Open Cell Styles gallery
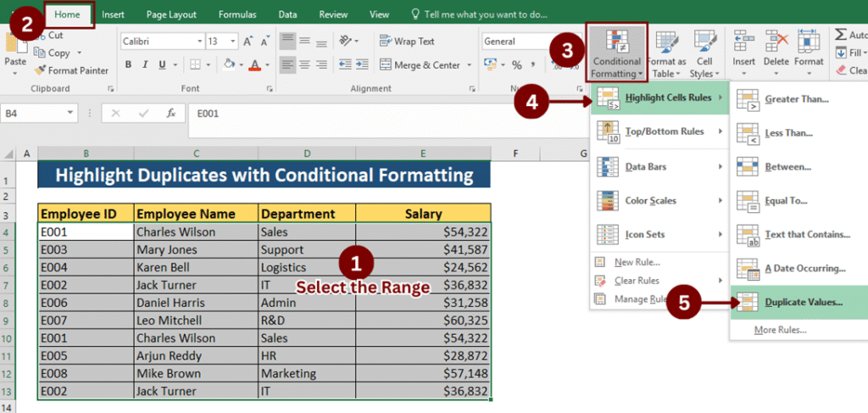868x413 pixels. pos(704,54)
